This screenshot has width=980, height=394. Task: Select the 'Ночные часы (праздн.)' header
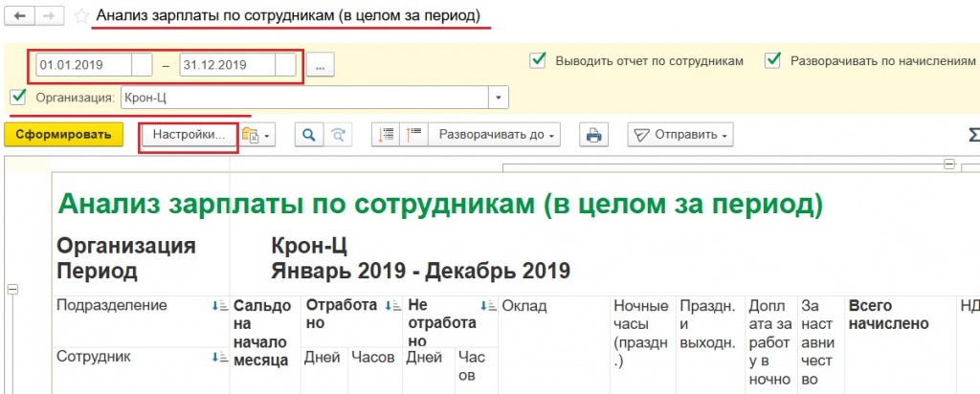tap(642, 345)
